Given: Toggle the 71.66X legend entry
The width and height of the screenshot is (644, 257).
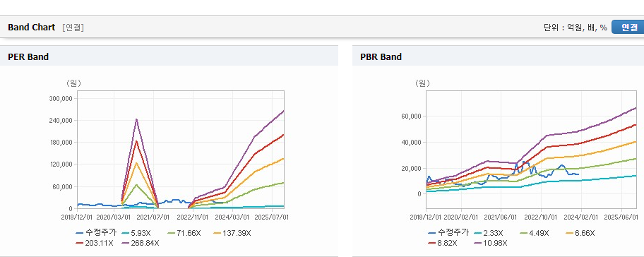Looking at the screenshot, I should [x=184, y=233].
